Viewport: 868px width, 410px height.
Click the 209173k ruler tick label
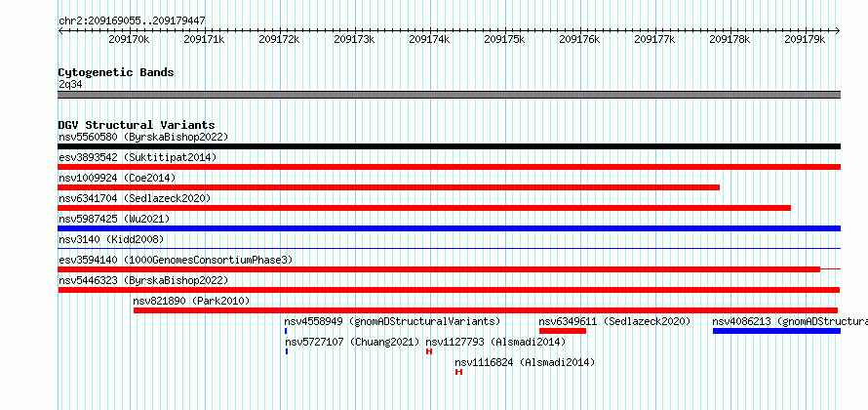click(354, 39)
